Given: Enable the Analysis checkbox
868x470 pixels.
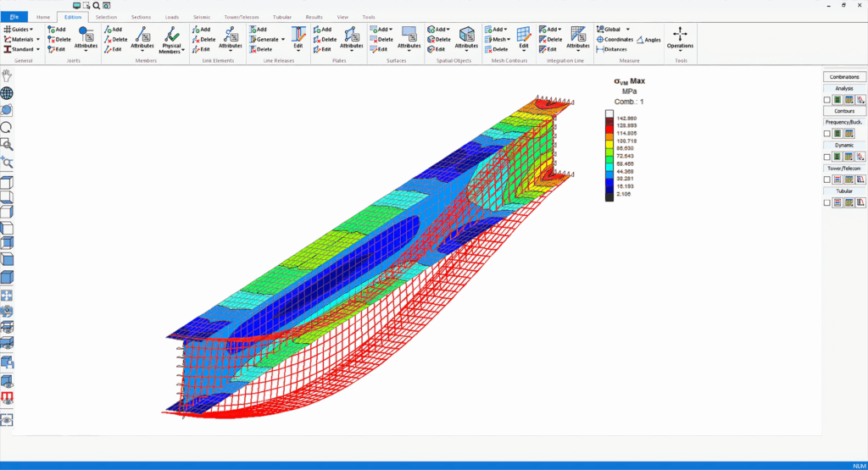Looking at the screenshot, I should point(827,100).
